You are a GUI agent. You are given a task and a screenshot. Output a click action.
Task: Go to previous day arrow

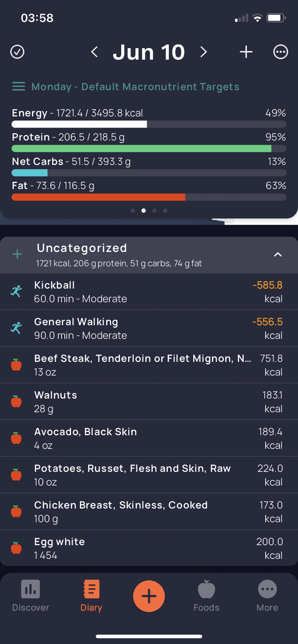[94, 52]
